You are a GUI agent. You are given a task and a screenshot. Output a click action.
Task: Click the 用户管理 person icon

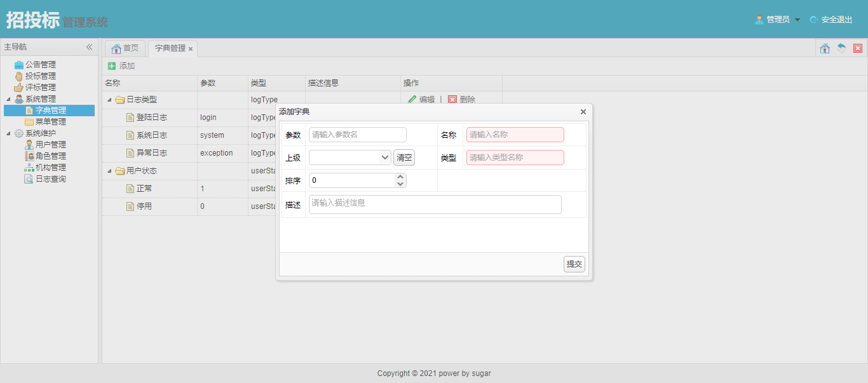(29, 145)
